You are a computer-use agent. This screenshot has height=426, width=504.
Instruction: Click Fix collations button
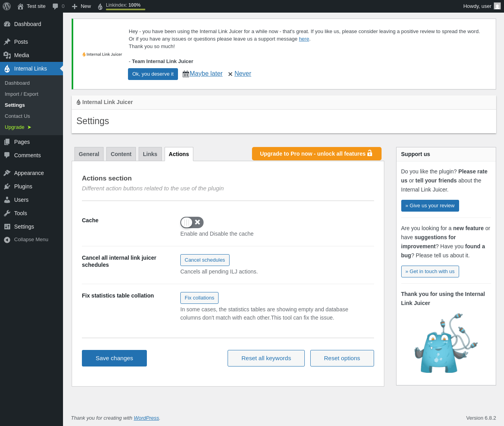(x=199, y=298)
